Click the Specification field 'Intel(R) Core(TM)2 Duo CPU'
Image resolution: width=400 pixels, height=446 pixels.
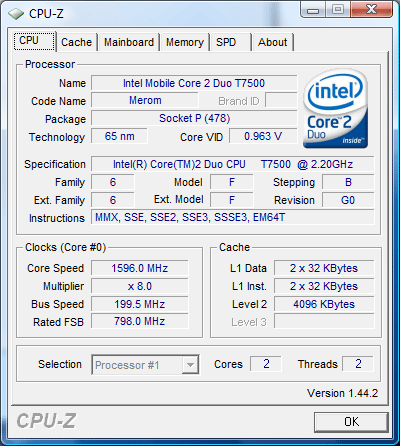pos(233,164)
